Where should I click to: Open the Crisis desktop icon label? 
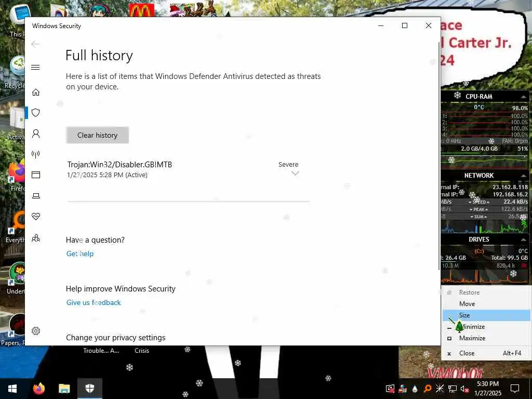click(142, 351)
